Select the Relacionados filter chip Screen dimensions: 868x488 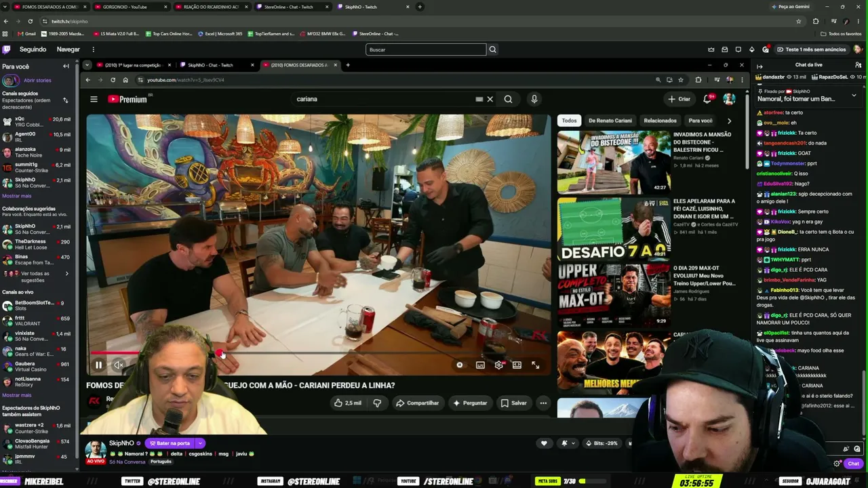click(x=660, y=121)
